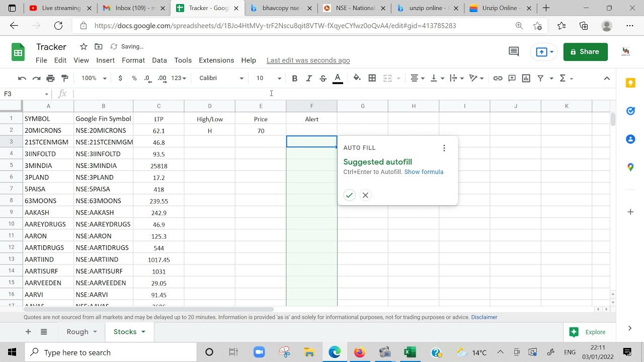The image size is (644, 362).
Task: Open the Edit menu
Action: (60, 60)
